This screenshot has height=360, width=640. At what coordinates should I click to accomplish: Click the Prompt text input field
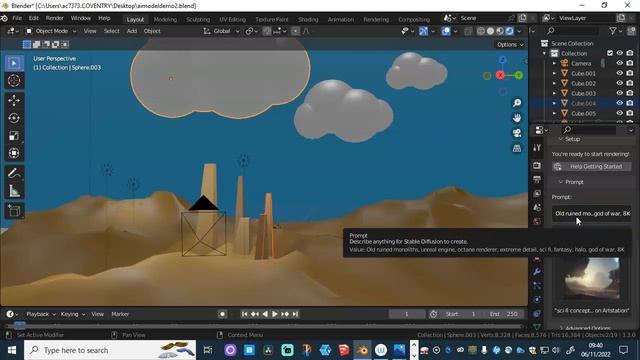(592, 213)
